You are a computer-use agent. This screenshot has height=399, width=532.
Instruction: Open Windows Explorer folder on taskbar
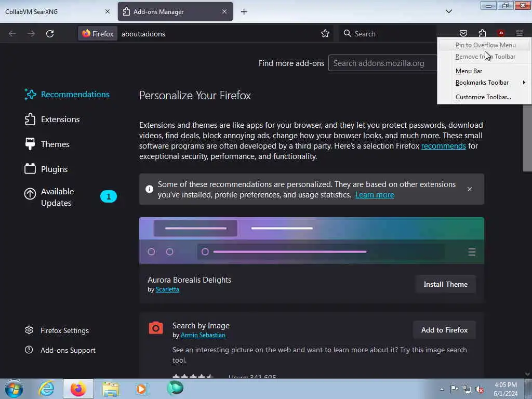(x=111, y=389)
